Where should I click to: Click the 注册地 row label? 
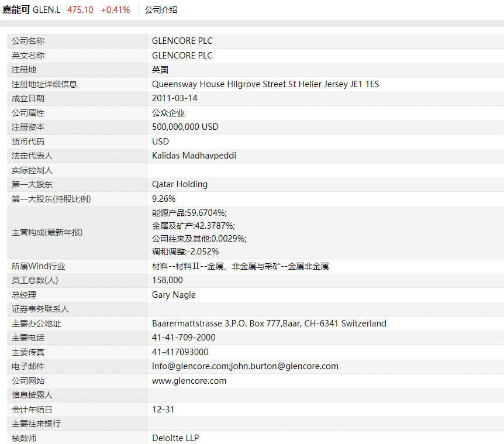click(x=24, y=70)
